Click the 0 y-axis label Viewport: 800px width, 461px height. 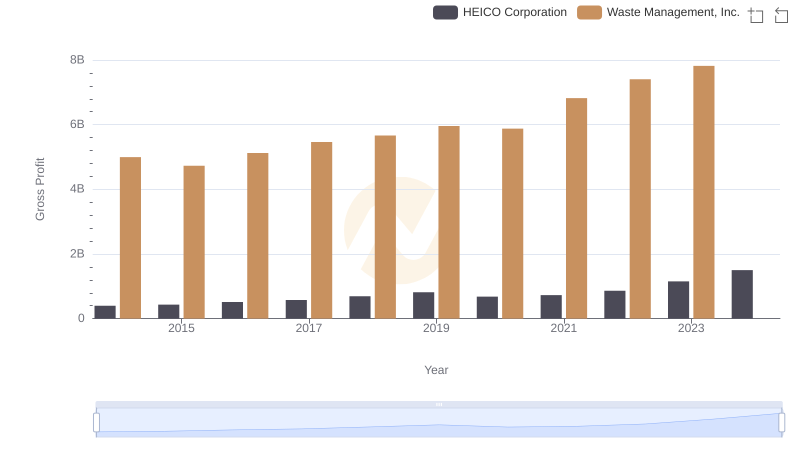pyautogui.click(x=81, y=318)
